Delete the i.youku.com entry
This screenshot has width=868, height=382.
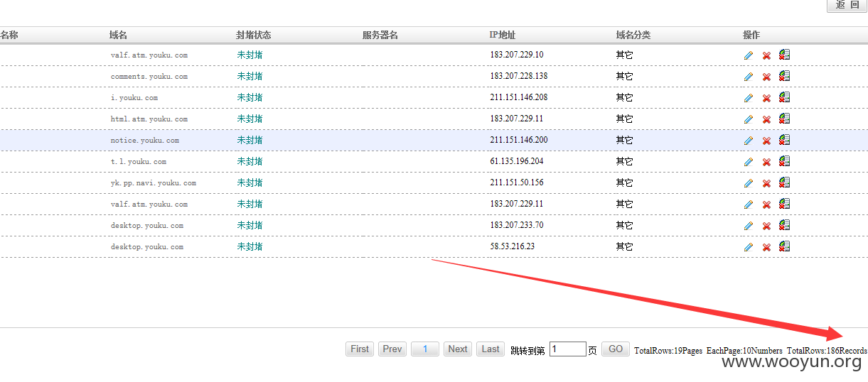point(766,98)
